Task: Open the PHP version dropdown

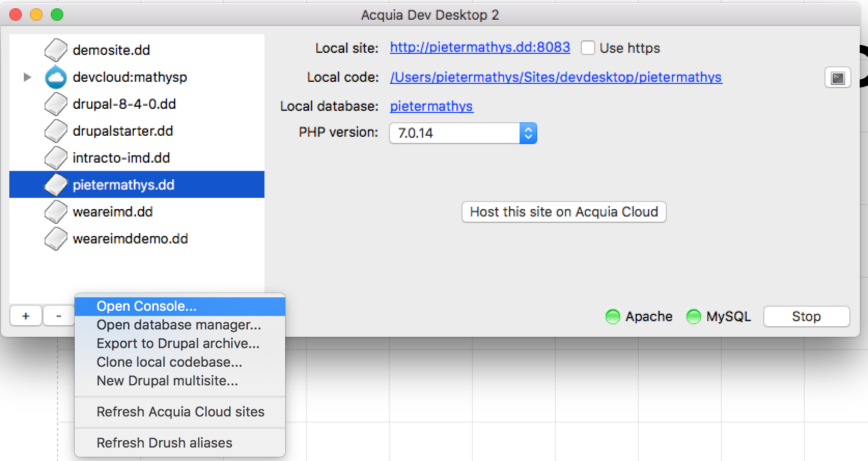Action: coord(463,133)
